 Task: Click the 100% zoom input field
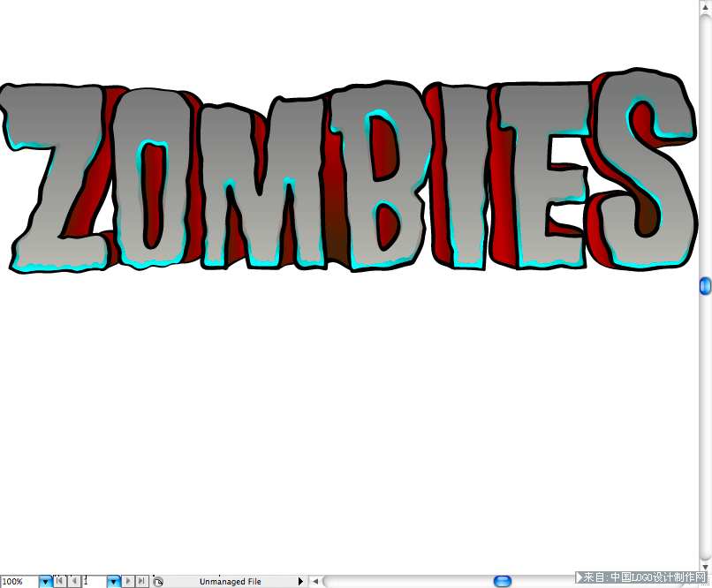tap(19, 581)
